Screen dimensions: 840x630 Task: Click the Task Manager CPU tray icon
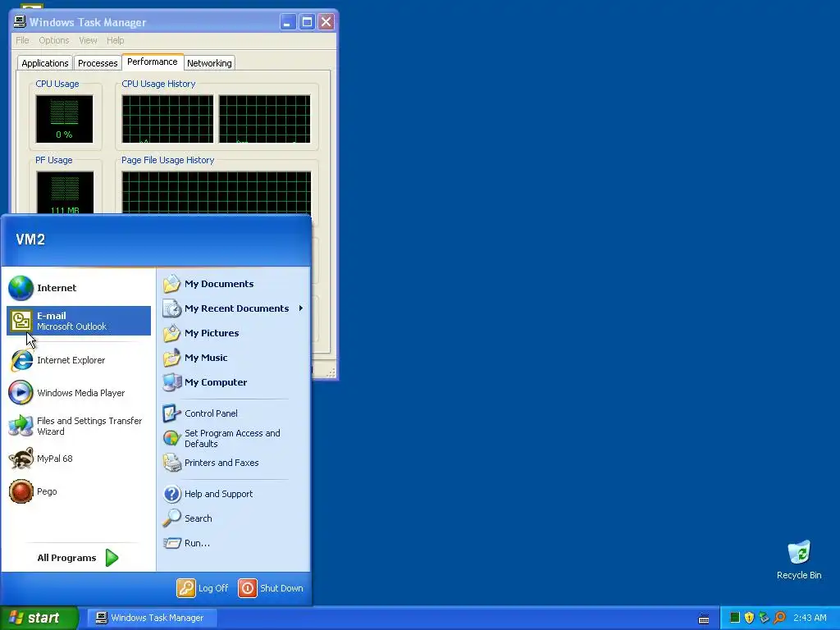click(734, 618)
